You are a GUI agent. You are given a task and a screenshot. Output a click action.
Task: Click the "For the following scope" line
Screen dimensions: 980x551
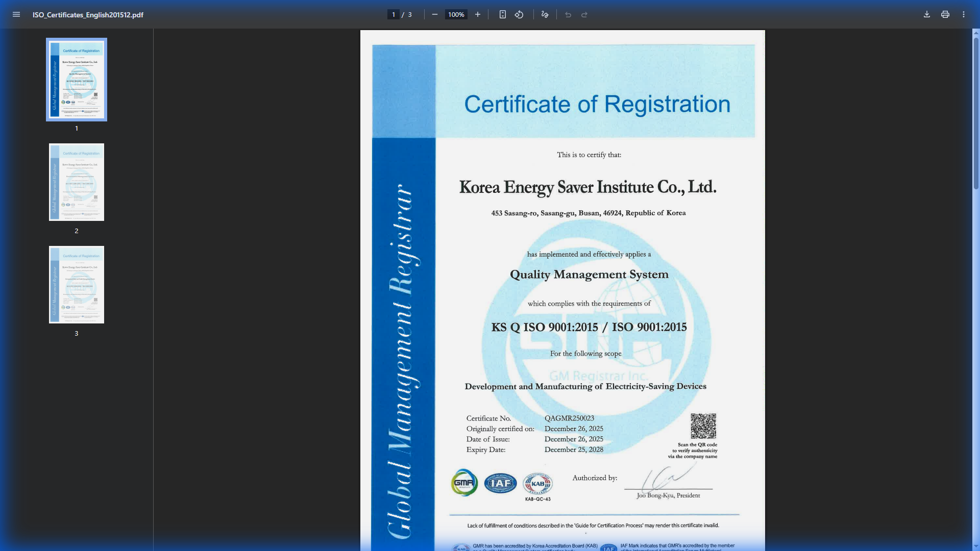pyautogui.click(x=586, y=354)
